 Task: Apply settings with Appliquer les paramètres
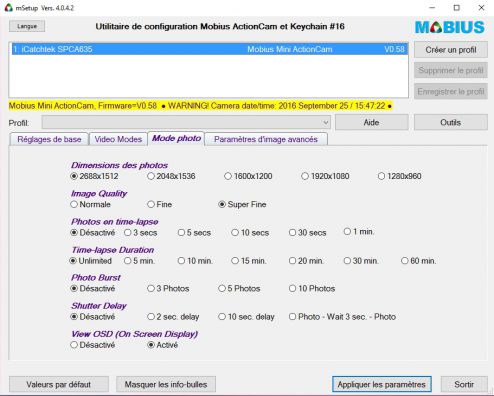[382, 385]
